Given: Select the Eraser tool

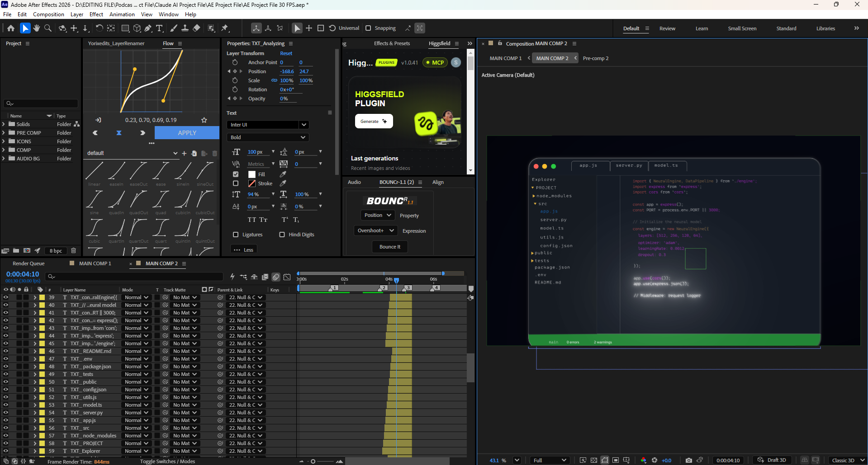Looking at the screenshot, I should click(x=196, y=28).
